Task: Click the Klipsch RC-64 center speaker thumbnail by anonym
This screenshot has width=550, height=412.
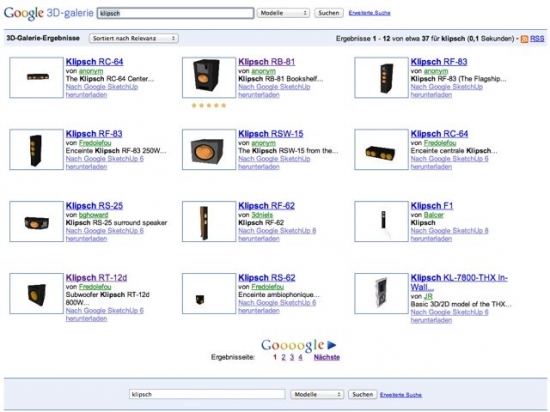Action: click(36, 77)
